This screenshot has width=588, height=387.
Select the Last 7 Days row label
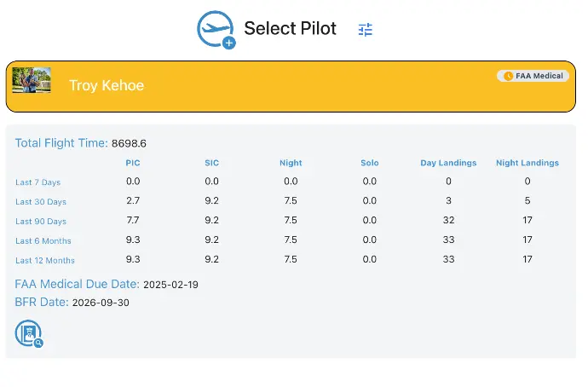click(37, 182)
